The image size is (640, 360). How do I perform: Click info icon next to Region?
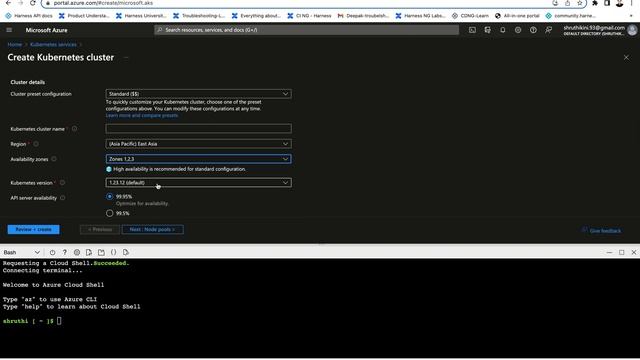36,144
